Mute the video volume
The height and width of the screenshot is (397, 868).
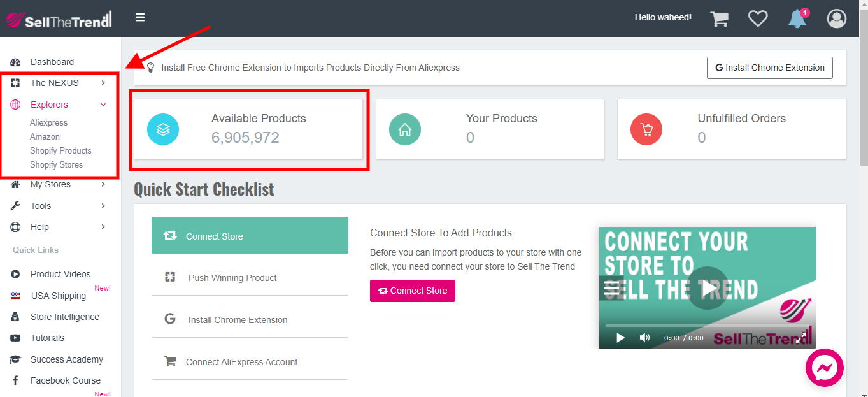point(644,338)
